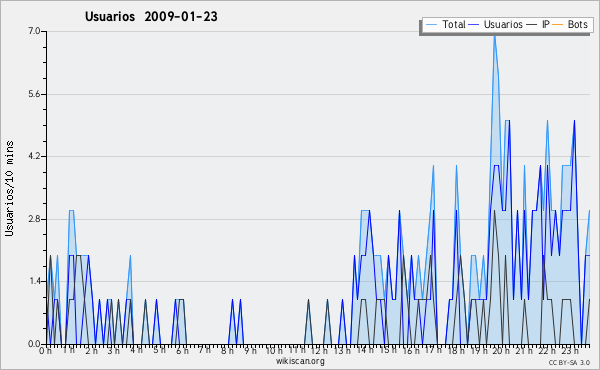Click the '9 h' x-axis tick label
600x370 pixels.
click(250, 350)
